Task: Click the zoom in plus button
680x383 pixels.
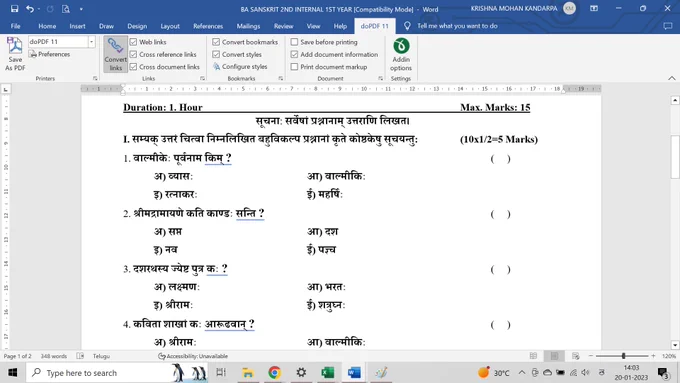Action: (x=653, y=356)
